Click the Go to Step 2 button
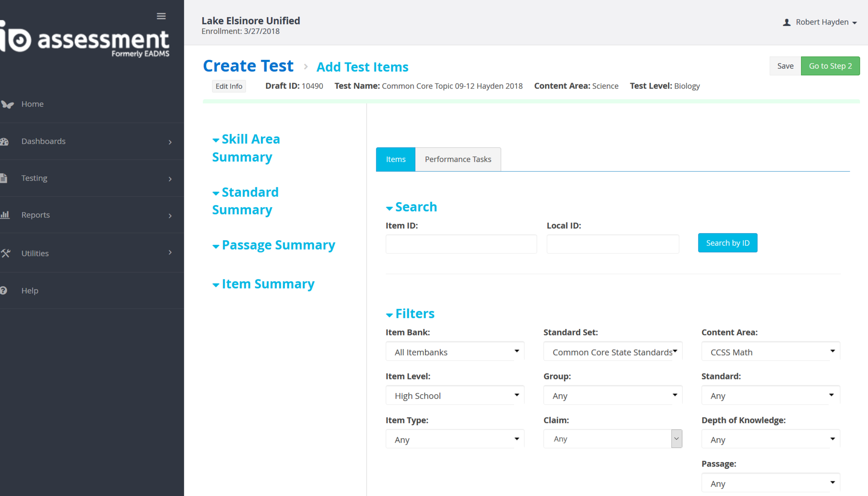 (x=830, y=66)
